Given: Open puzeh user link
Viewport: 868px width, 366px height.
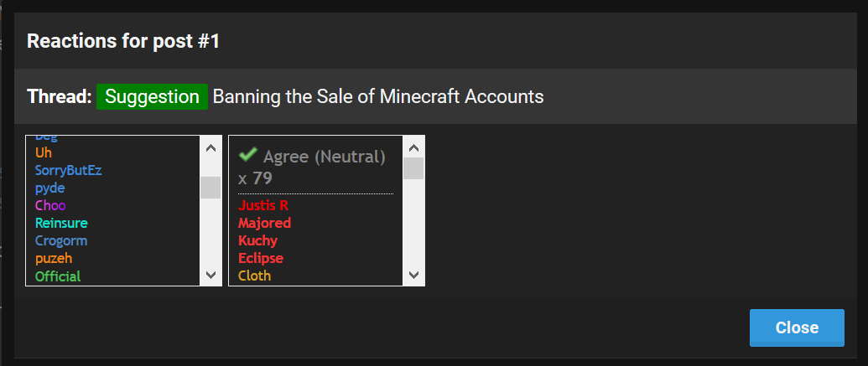Looking at the screenshot, I should tap(53, 258).
